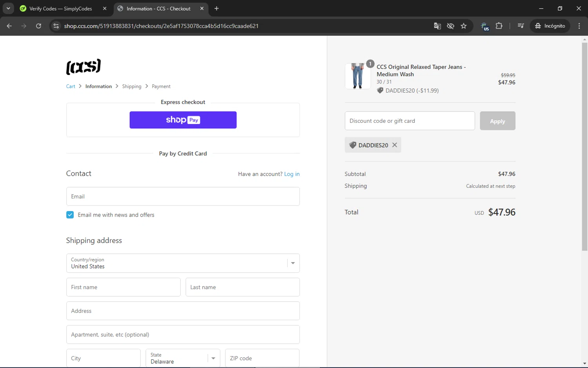Click the page vertical scrollbar

tap(584, 146)
